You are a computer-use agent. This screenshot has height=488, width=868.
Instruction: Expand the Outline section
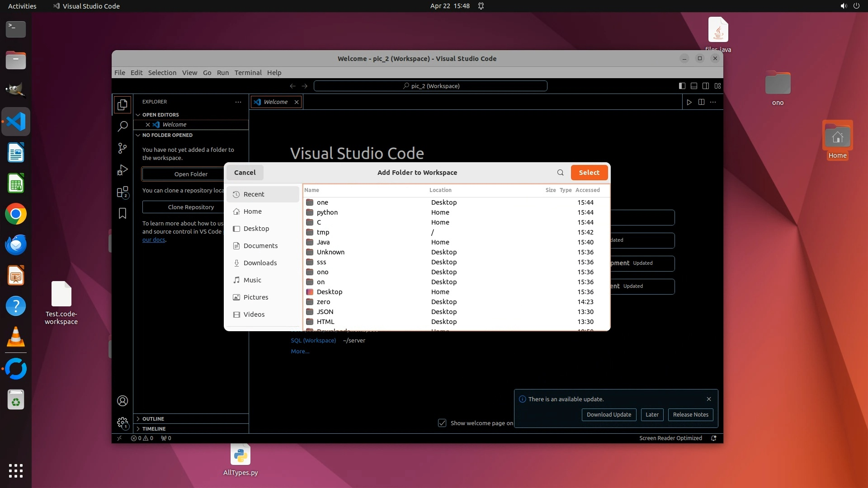[153, 419]
